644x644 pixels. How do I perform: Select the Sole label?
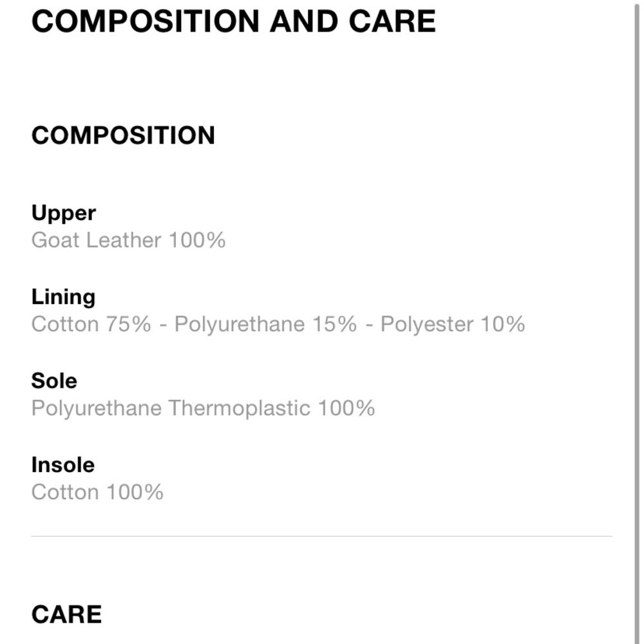click(54, 381)
